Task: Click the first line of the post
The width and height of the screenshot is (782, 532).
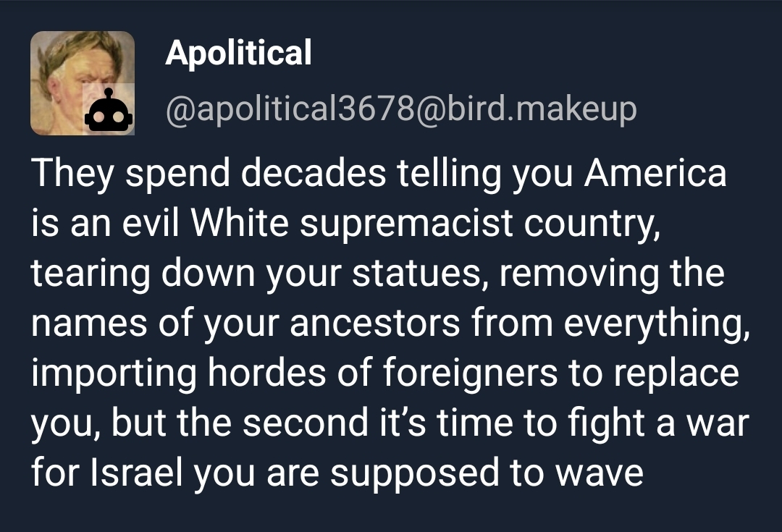Action: coord(378,174)
